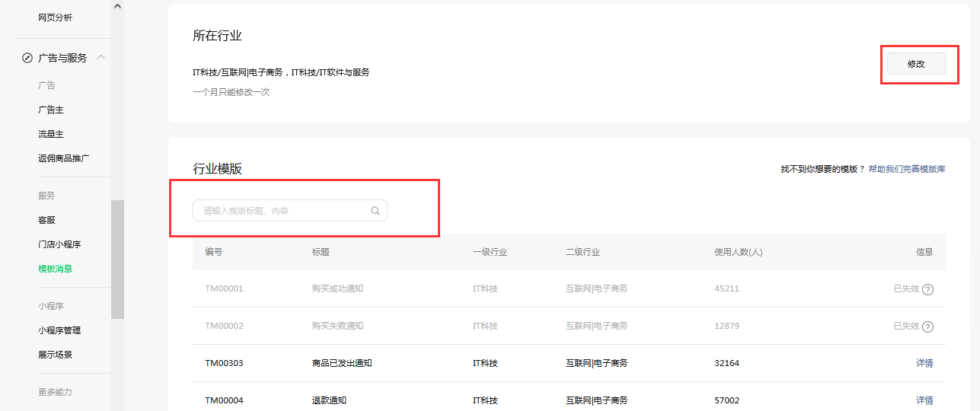Open 详情 for 商品已发出通知 template
The height and width of the screenshot is (411, 980).
coord(924,363)
